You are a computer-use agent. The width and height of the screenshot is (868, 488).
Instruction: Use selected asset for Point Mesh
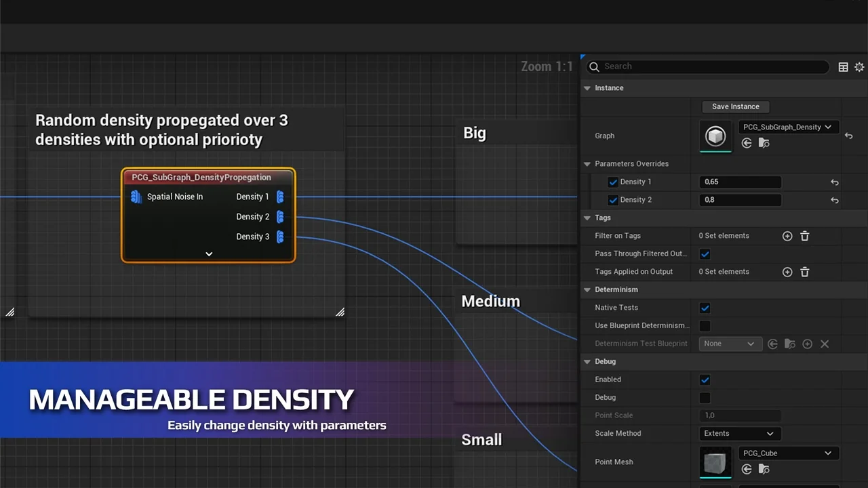point(747,469)
